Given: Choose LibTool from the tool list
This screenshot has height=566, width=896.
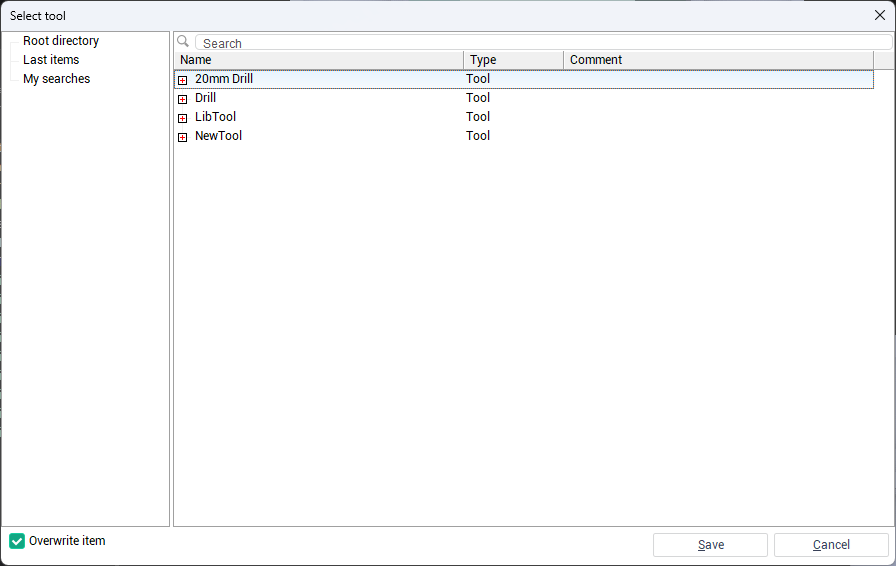Looking at the screenshot, I should click(x=215, y=117).
